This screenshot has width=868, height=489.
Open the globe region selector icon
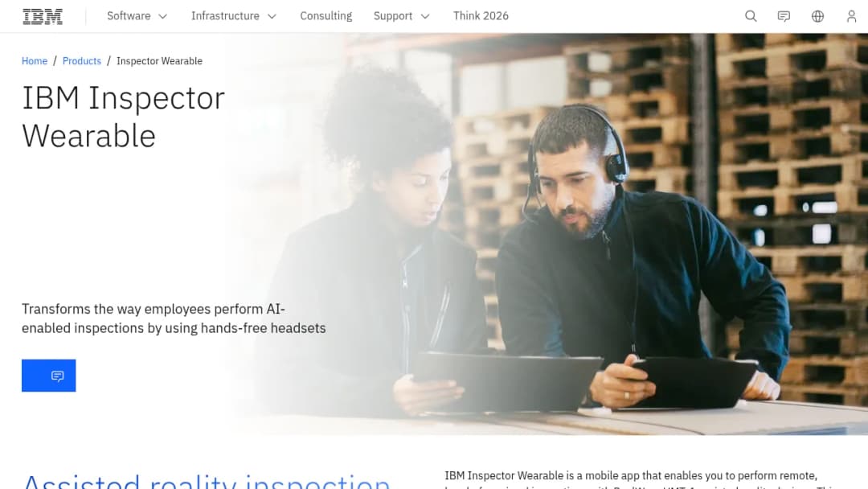click(817, 16)
